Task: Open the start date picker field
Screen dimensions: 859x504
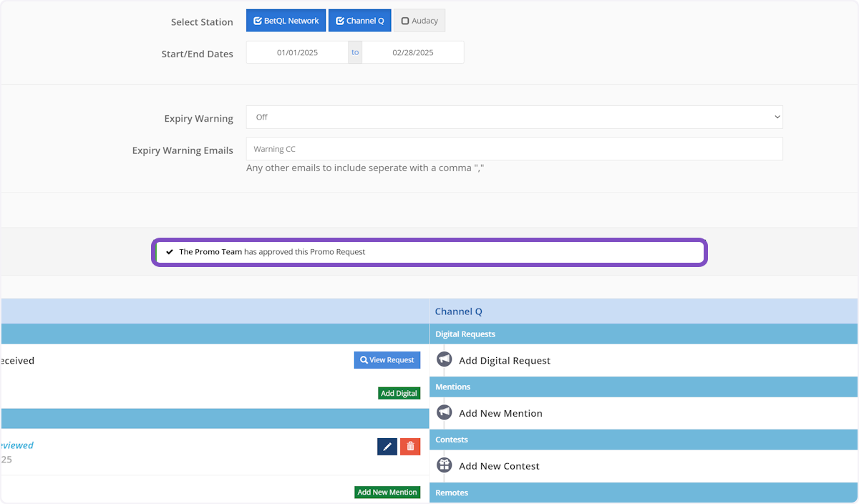Action: [x=297, y=52]
